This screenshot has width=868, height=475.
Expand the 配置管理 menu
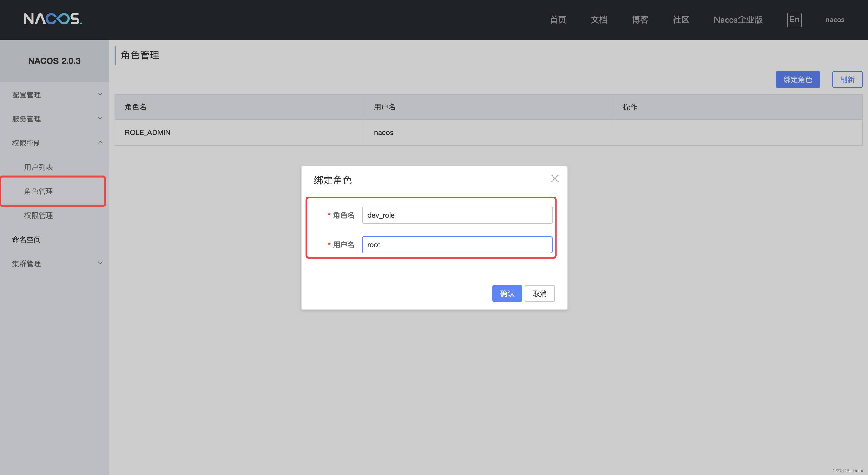click(x=54, y=95)
